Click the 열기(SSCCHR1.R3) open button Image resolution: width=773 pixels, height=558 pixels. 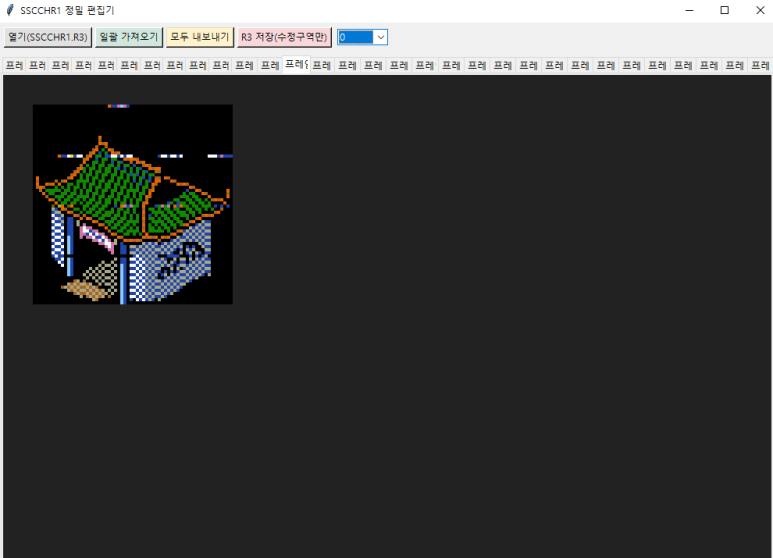pos(48,37)
